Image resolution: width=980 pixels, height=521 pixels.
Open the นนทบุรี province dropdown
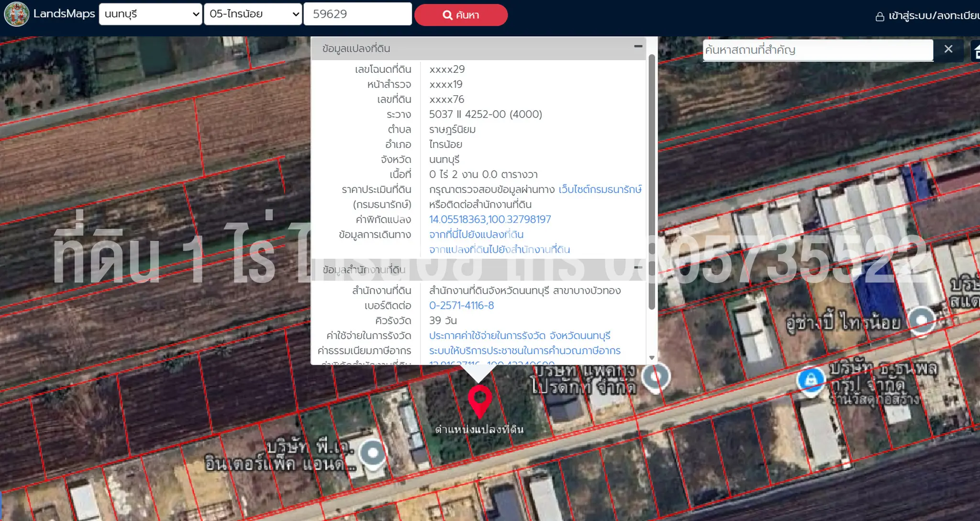(150, 14)
